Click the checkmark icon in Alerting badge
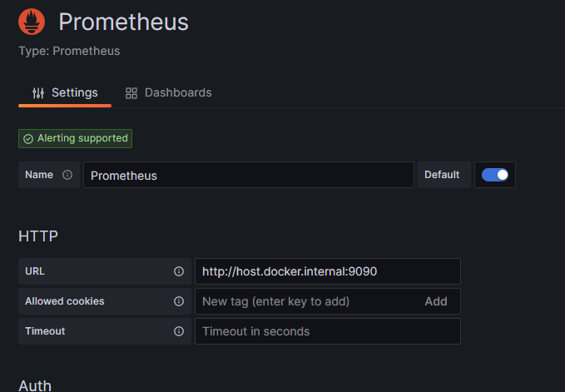This screenshot has height=392, width=565. tap(28, 139)
